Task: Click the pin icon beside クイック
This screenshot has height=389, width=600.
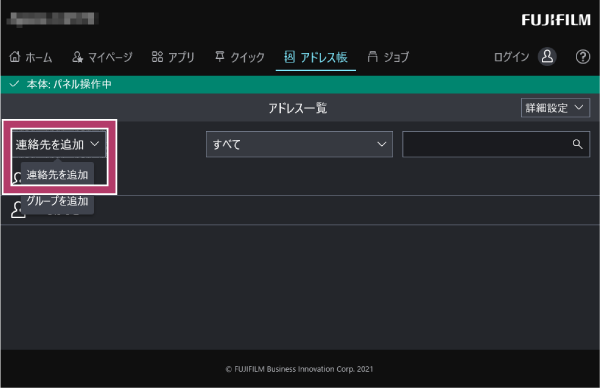Action: (219, 57)
